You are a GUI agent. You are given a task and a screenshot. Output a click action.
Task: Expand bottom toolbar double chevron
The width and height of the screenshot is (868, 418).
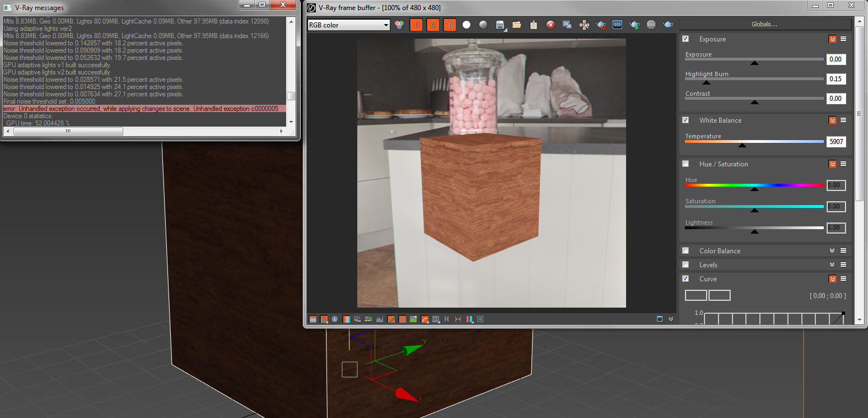[671, 319]
